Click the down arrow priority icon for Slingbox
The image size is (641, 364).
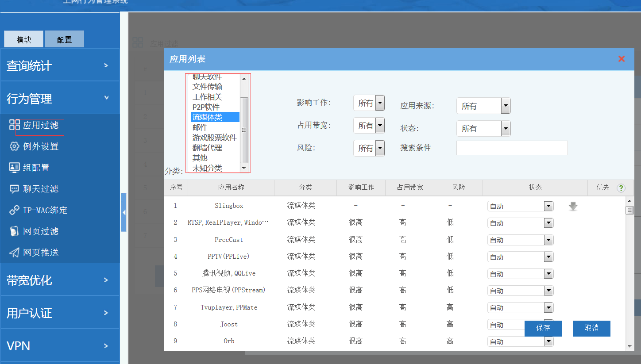(573, 206)
